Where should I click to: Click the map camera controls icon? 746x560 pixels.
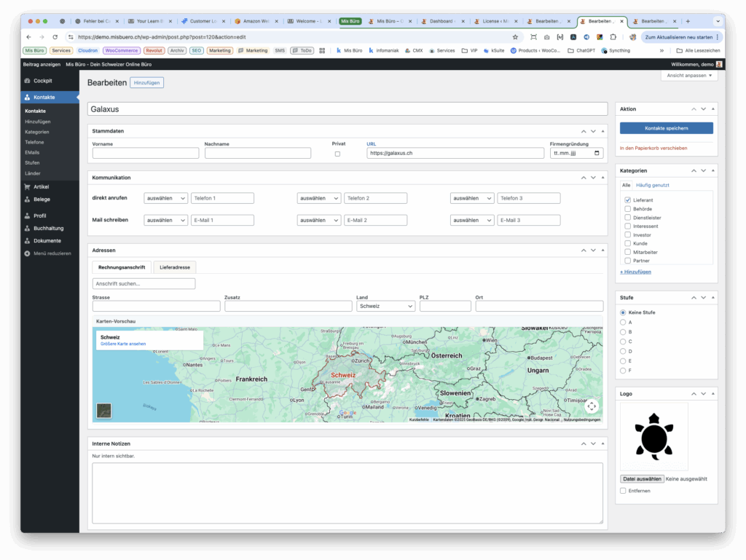point(592,406)
